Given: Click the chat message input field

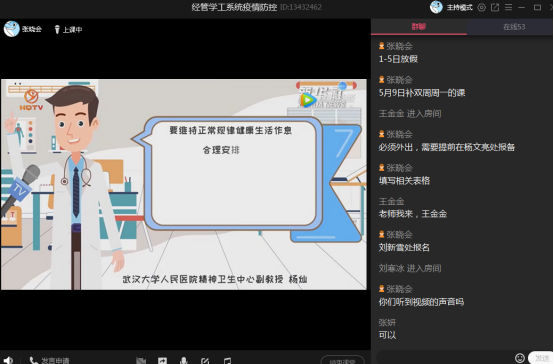Looking at the screenshot, I should pyautogui.click(x=445, y=358).
